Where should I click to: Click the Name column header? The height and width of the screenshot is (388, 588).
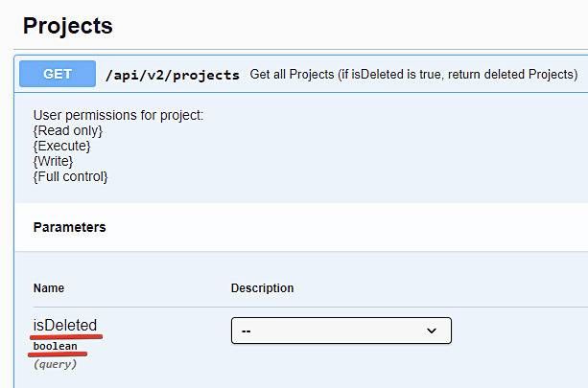coord(49,288)
